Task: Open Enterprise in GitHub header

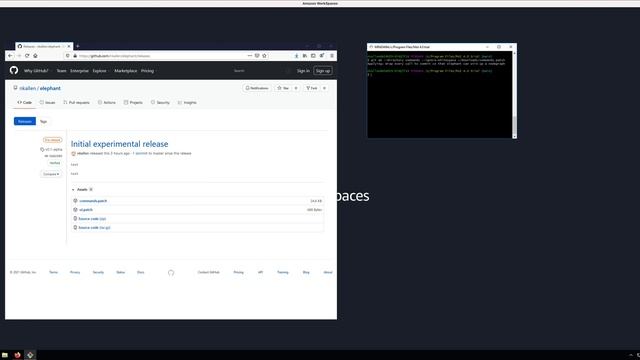Action: click(79, 71)
